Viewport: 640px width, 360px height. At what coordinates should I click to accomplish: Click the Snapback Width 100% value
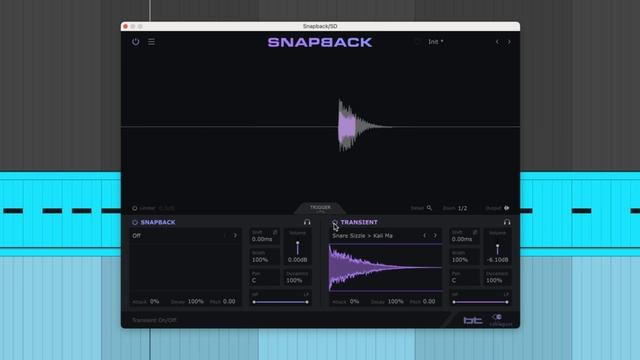pos(260,260)
